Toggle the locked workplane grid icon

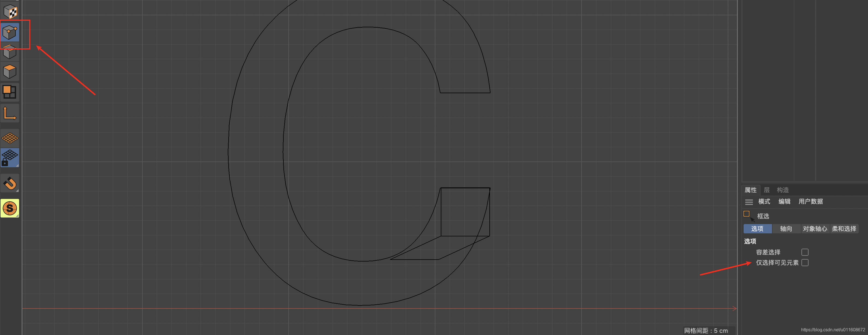point(10,158)
